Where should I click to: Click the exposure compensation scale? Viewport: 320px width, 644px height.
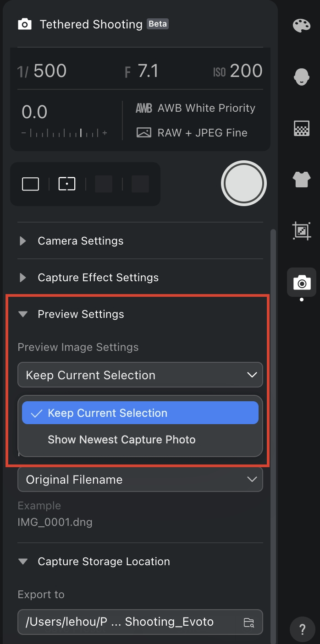click(x=64, y=133)
